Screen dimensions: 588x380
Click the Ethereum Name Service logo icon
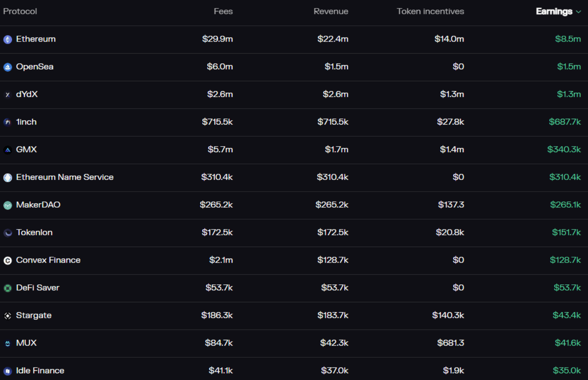tap(8, 178)
